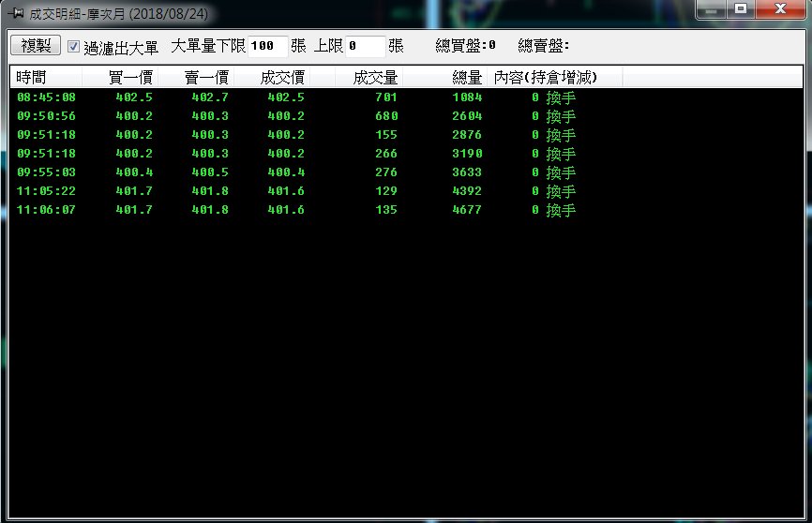Click the 大單量下限 input showing 100
Screen dimensions: 812x523
click(x=268, y=46)
